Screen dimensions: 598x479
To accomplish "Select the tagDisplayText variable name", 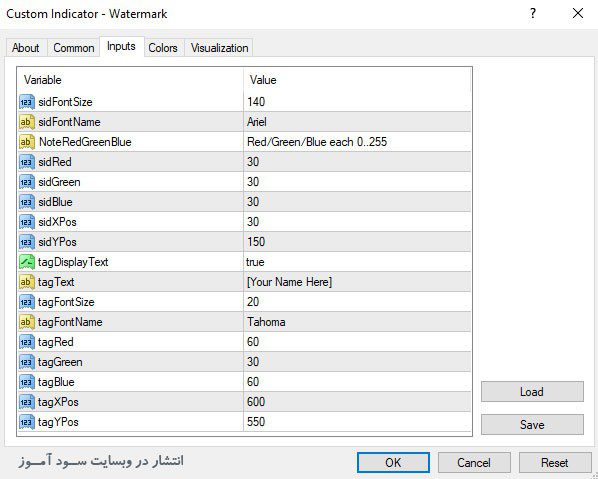I will (x=73, y=262).
